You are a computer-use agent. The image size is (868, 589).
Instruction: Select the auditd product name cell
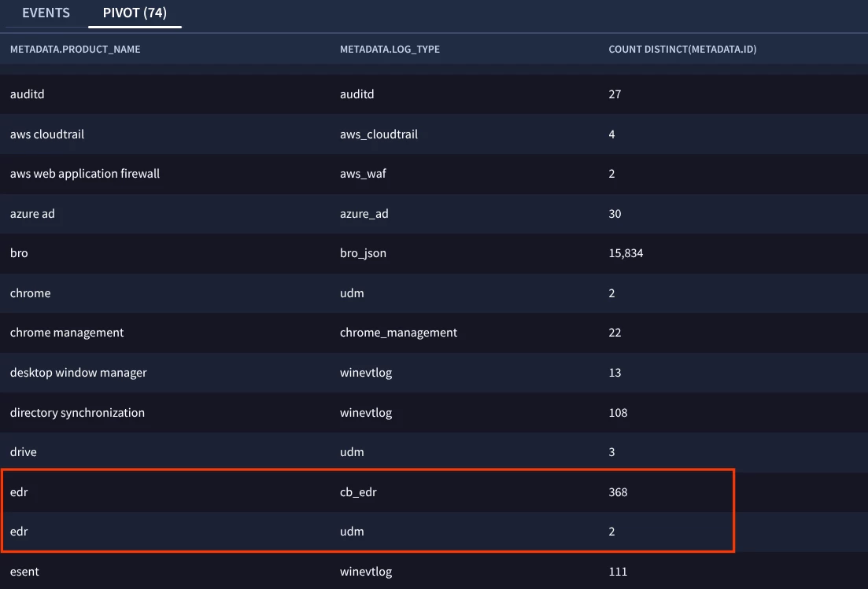point(27,94)
